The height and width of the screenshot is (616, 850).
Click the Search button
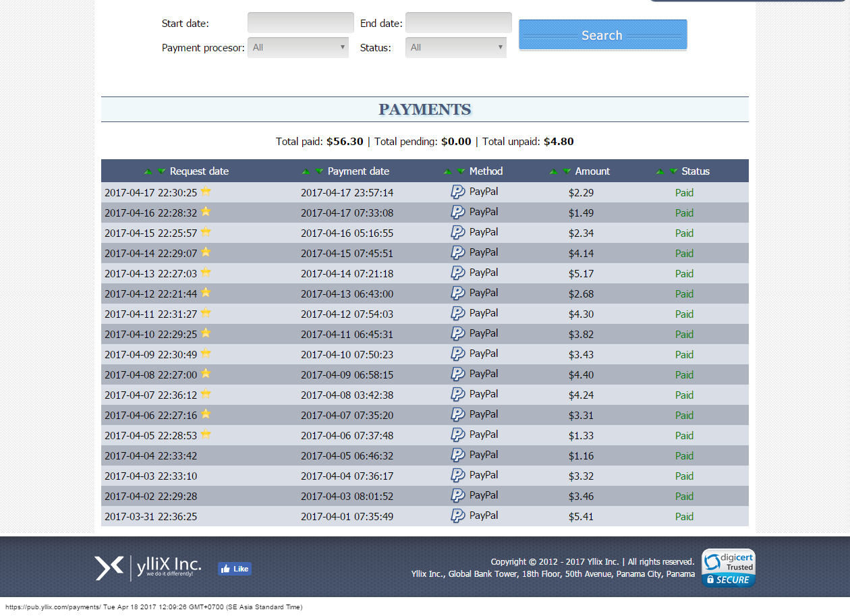tap(603, 35)
